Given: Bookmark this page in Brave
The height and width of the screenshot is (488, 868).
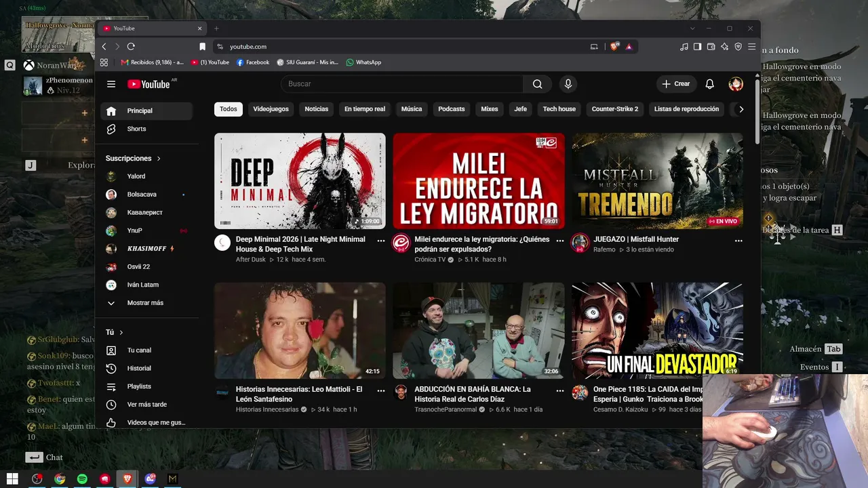Looking at the screenshot, I should click(202, 47).
